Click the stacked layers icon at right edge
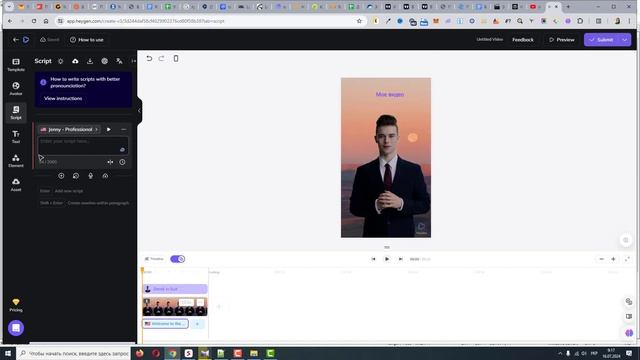This screenshot has height=360, width=640. point(629,302)
